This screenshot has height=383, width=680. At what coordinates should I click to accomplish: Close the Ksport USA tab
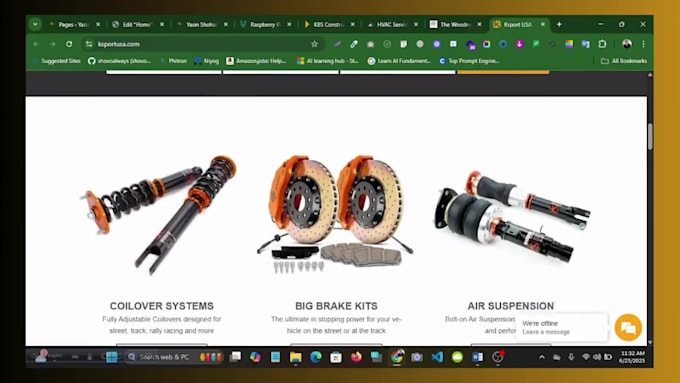coord(543,25)
